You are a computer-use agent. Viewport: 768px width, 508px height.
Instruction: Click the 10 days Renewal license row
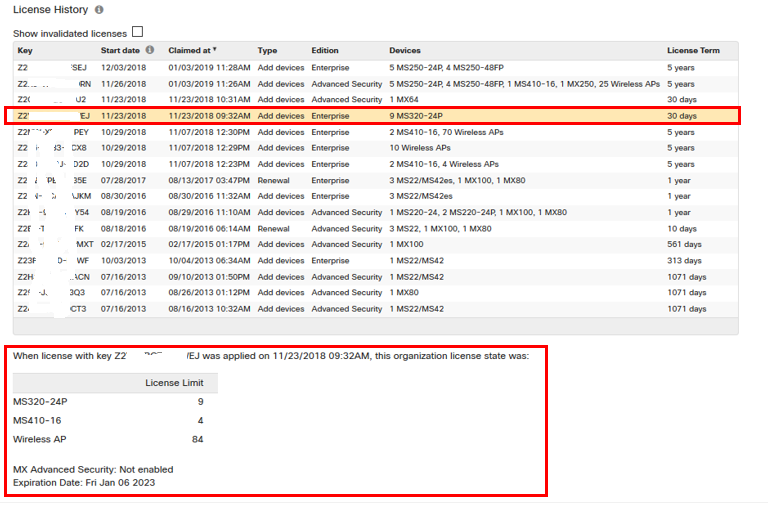[x=375, y=229]
